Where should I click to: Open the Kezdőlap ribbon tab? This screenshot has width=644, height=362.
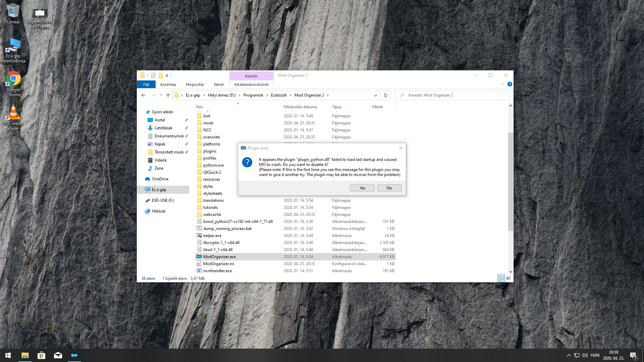coord(168,84)
